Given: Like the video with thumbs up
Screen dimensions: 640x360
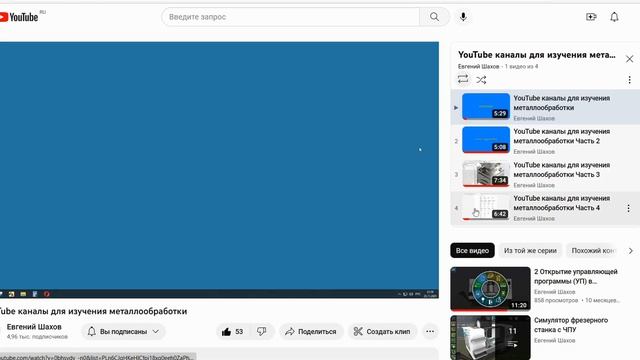Looking at the screenshot, I should [x=232, y=331].
